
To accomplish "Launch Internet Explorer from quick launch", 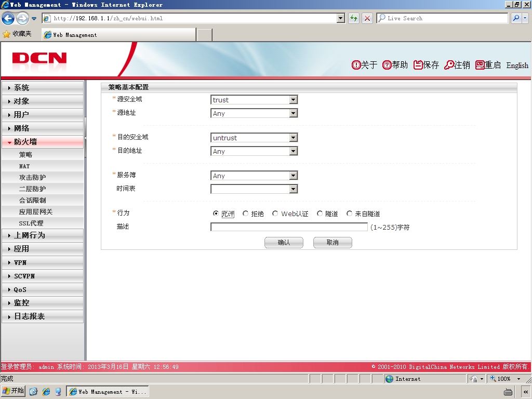I will click(x=46, y=392).
